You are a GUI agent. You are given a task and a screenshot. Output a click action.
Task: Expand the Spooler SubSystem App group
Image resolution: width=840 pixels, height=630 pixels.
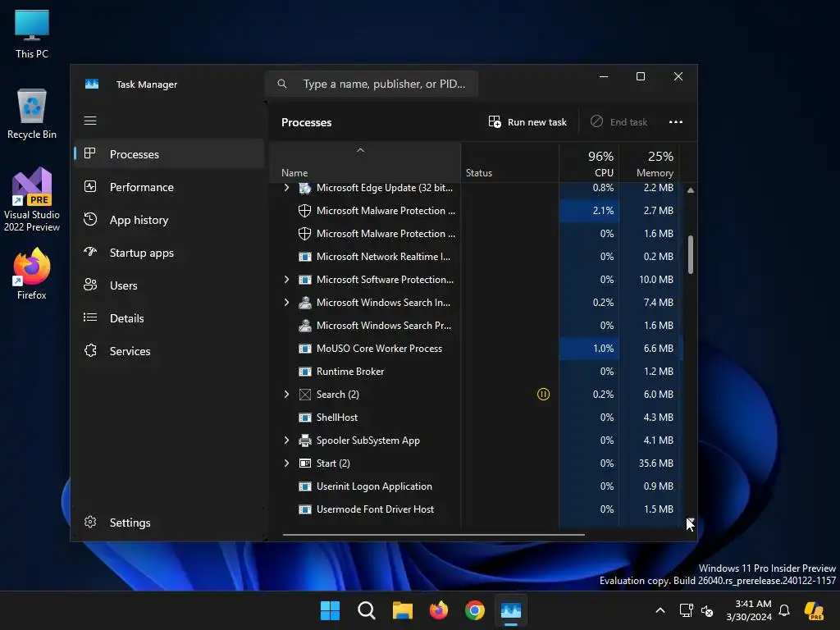click(x=286, y=441)
